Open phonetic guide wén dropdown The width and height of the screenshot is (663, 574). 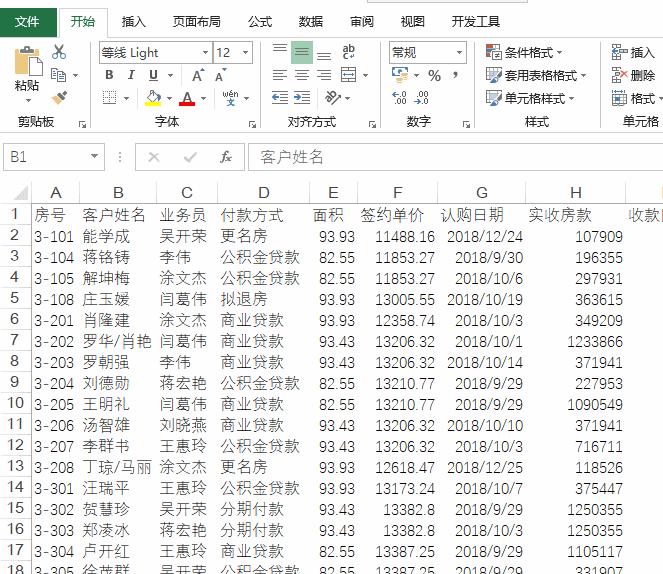247,98
